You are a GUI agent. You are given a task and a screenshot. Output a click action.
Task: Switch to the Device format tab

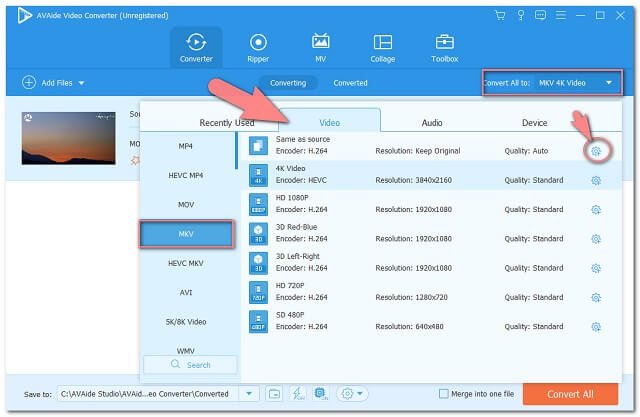point(534,122)
